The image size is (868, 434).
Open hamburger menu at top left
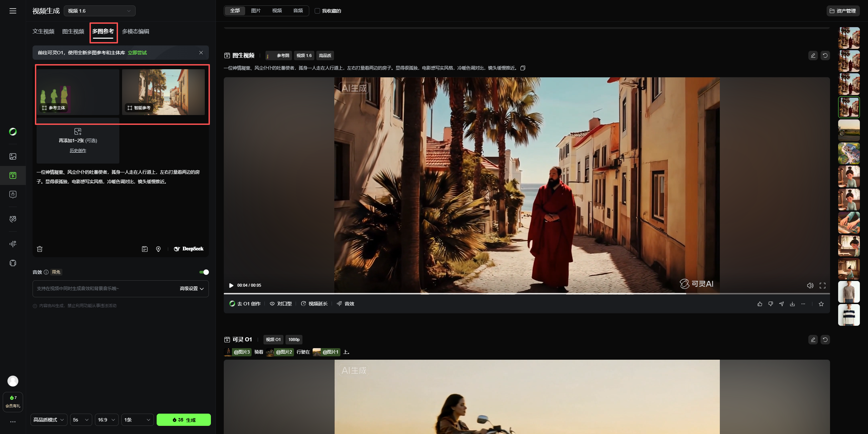[x=13, y=11]
